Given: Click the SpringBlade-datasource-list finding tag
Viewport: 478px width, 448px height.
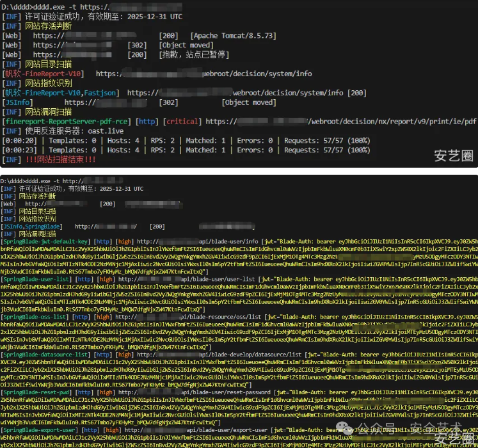Looking at the screenshot, I should pyautogui.click(x=45, y=355).
